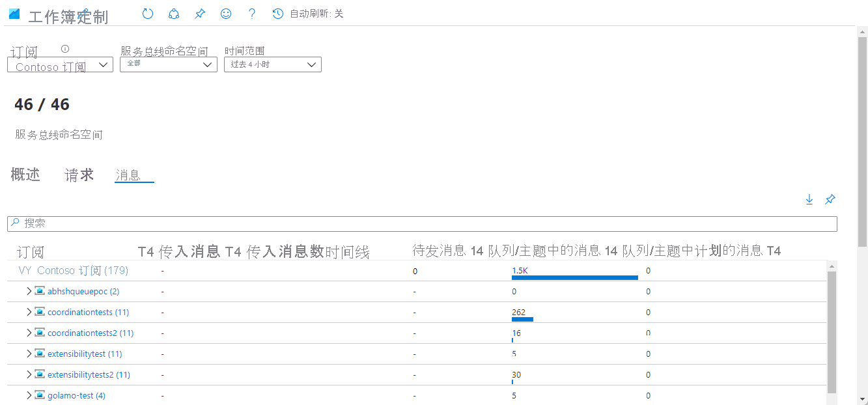Image resolution: width=868 pixels, height=405 pixels.
Task: Open the Contoso 订阅 subscription dropdown
Action: [x=60, y=64]
